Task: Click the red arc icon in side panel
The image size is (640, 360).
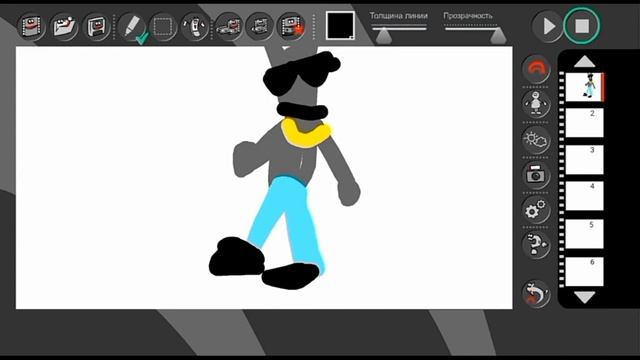Action: (536, 69)
